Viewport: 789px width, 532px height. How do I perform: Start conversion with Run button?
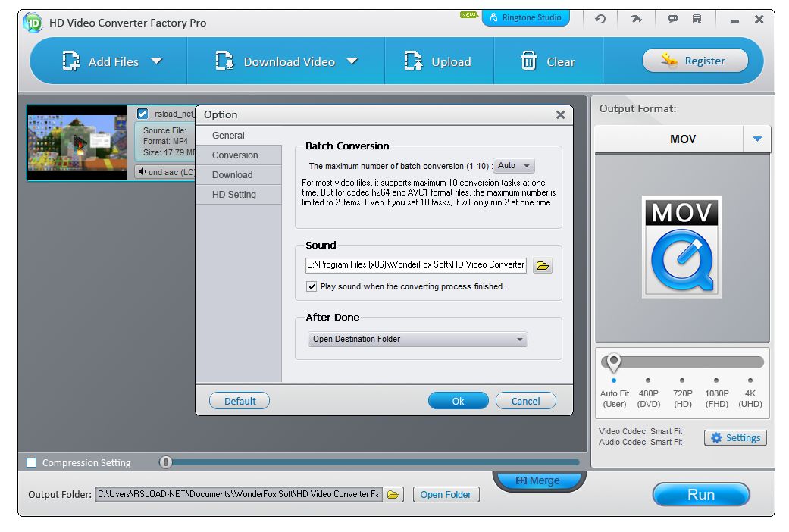701,495
